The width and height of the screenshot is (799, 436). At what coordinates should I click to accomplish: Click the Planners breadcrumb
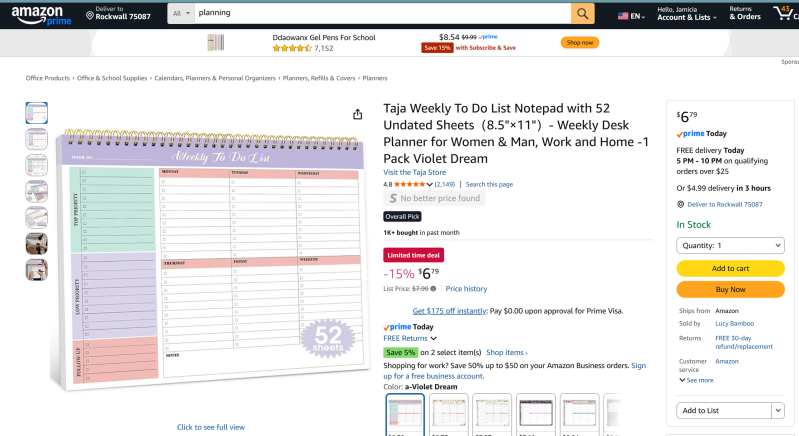375,78
